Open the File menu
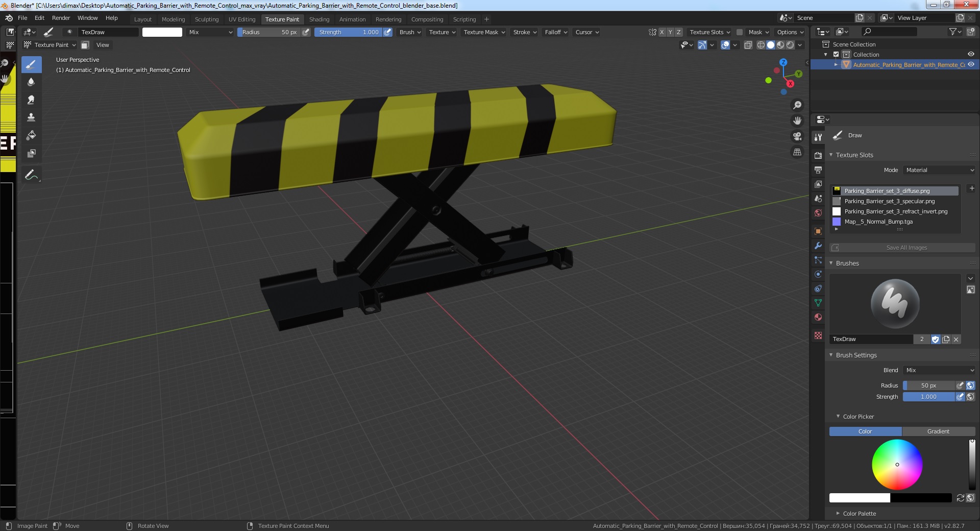980x531 pixels. [x=22, y=18]
